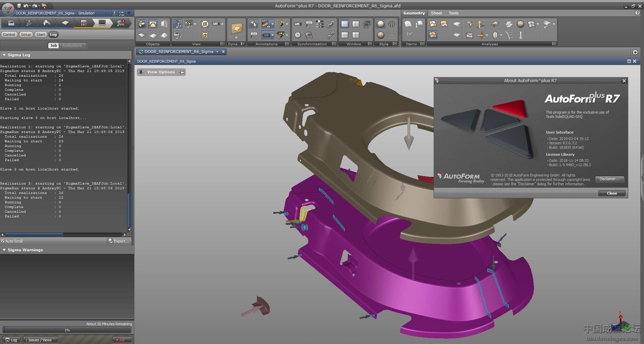Toggle the View Options eye icon

coord(141,72)
